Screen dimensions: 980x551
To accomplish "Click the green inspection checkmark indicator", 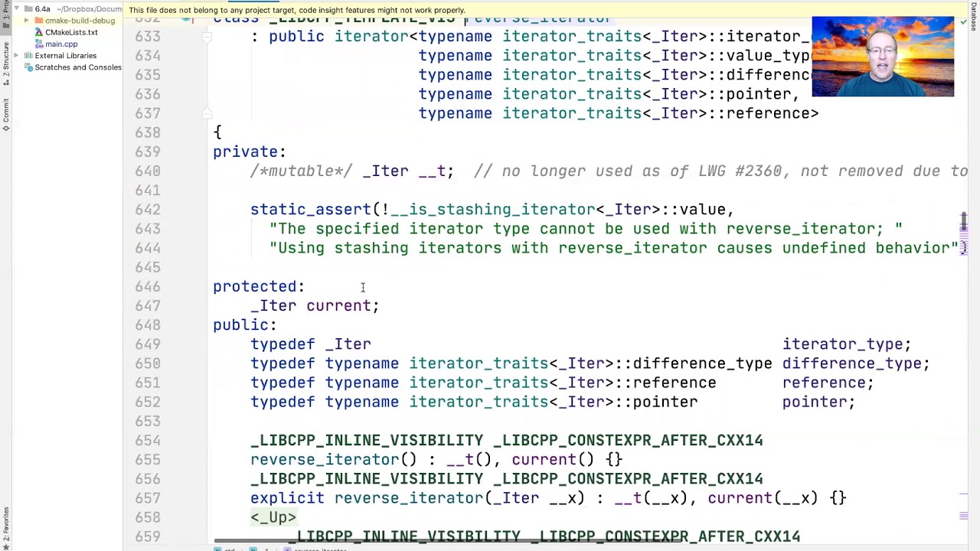I will 962,21.
